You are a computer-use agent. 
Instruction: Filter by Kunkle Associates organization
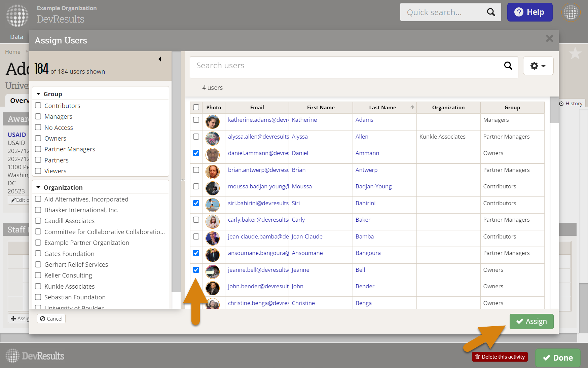point(38,286)
